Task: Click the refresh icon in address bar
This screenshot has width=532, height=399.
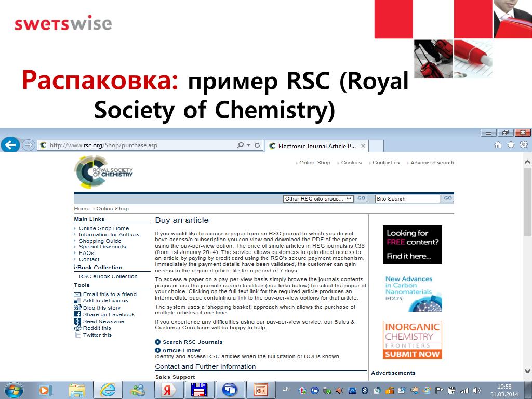Action: 258,145
